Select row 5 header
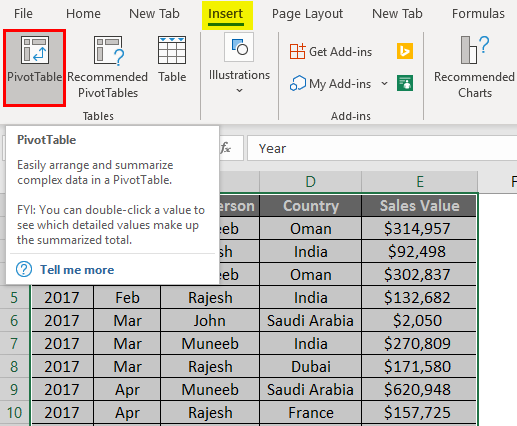 (14, 297)
